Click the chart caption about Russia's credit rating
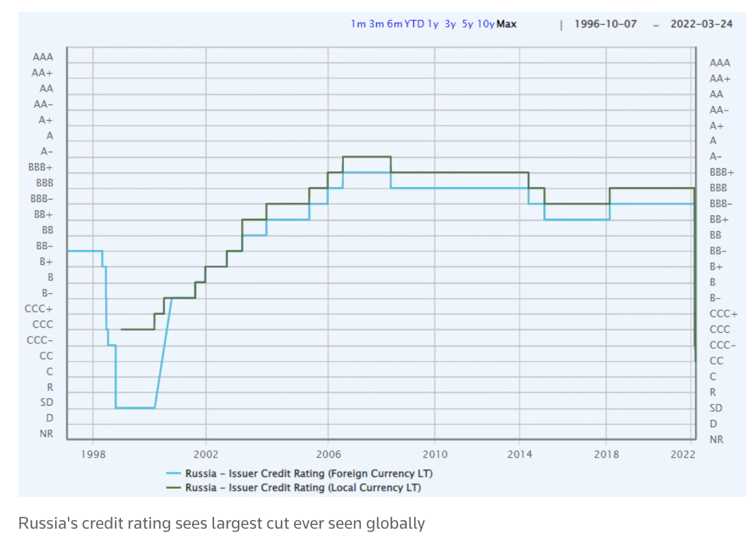The width and height of the screenshot is (756, 536). pos(221,524)
